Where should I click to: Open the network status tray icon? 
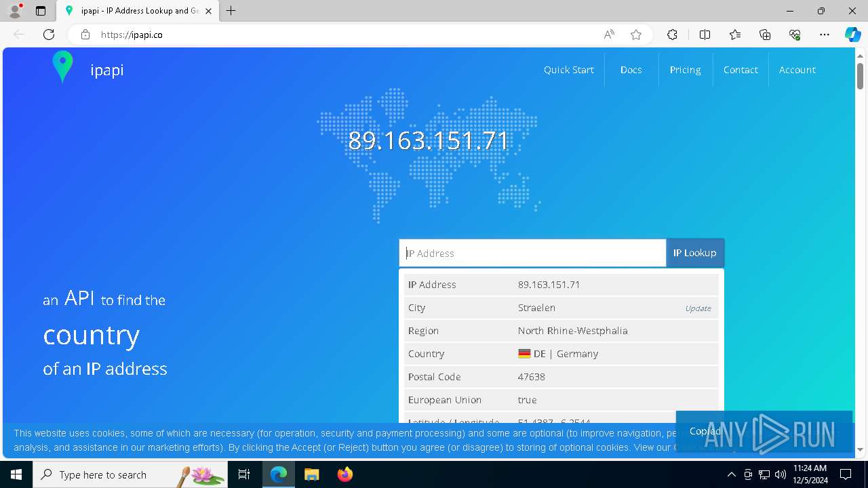point(764,474)
